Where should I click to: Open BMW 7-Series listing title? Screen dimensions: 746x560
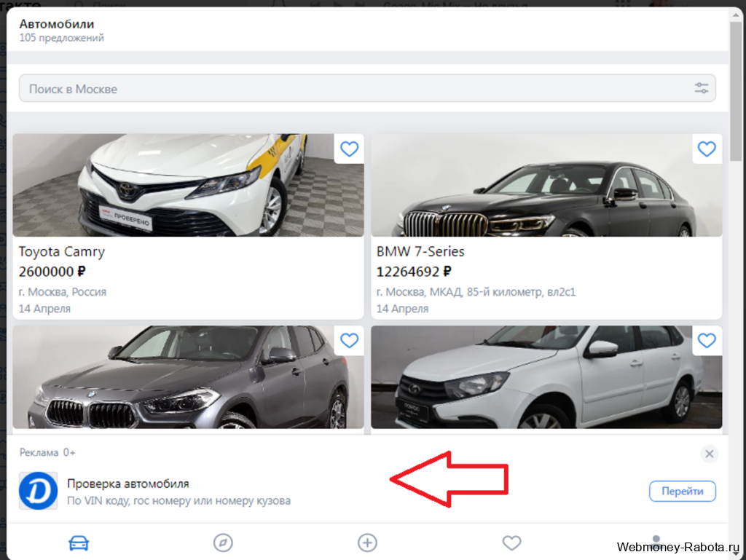click(x=420, y=251)
